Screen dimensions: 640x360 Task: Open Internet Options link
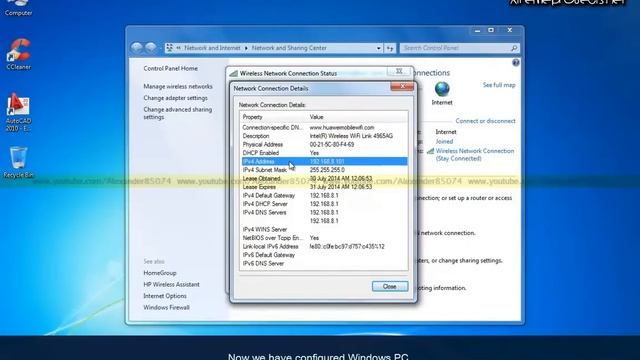164,296
